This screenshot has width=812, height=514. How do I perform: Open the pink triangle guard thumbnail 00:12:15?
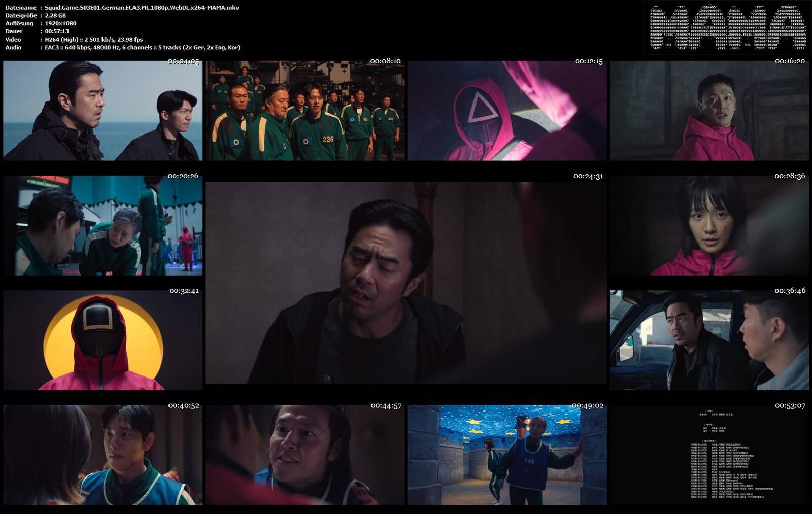point(507,111)
